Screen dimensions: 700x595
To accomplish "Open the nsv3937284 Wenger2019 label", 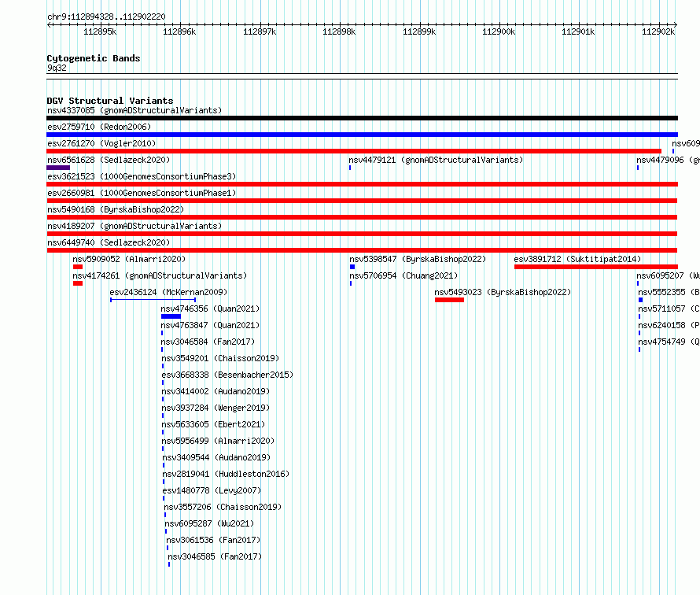I will click(216, 408).
